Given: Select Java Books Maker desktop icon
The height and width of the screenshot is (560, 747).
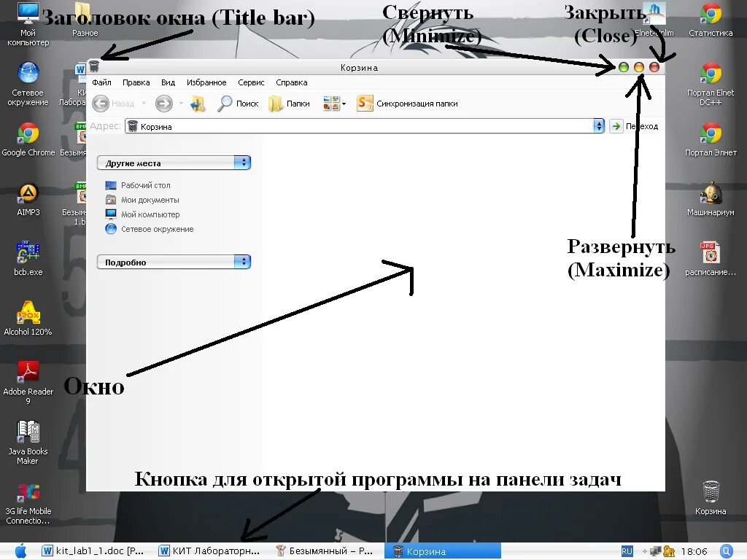Looking at the screenshot, I should click(x=28, y=443).
